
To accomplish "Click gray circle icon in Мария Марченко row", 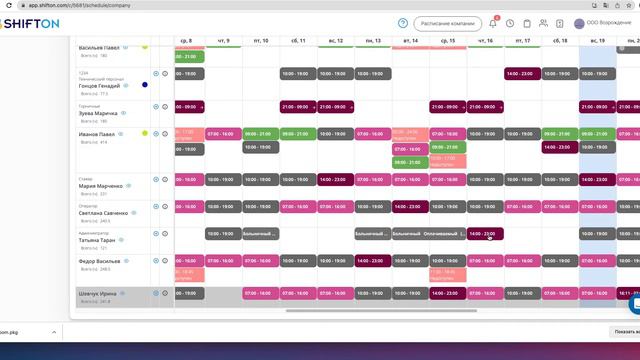I will tap(165, 179).
